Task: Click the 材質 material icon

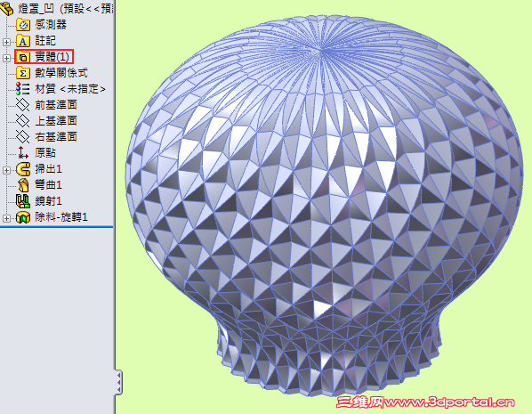Action: coord(23,89)
